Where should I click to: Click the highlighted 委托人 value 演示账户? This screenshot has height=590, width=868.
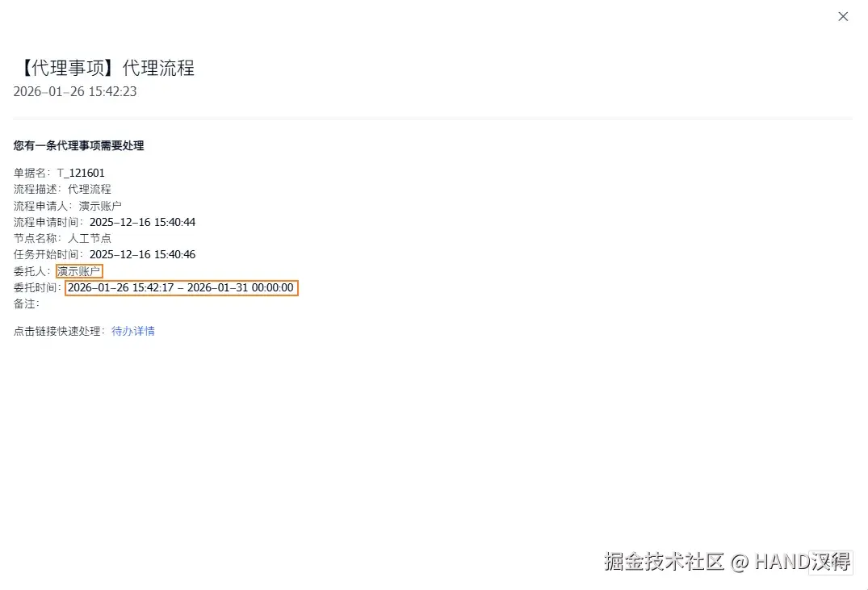pyautogui.click(x=79, y=271)
